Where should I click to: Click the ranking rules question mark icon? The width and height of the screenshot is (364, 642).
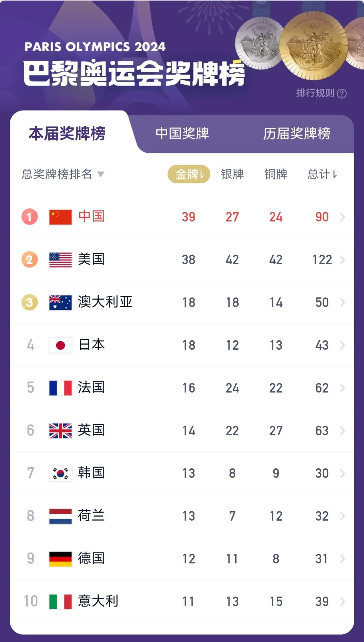pos(341,93)
